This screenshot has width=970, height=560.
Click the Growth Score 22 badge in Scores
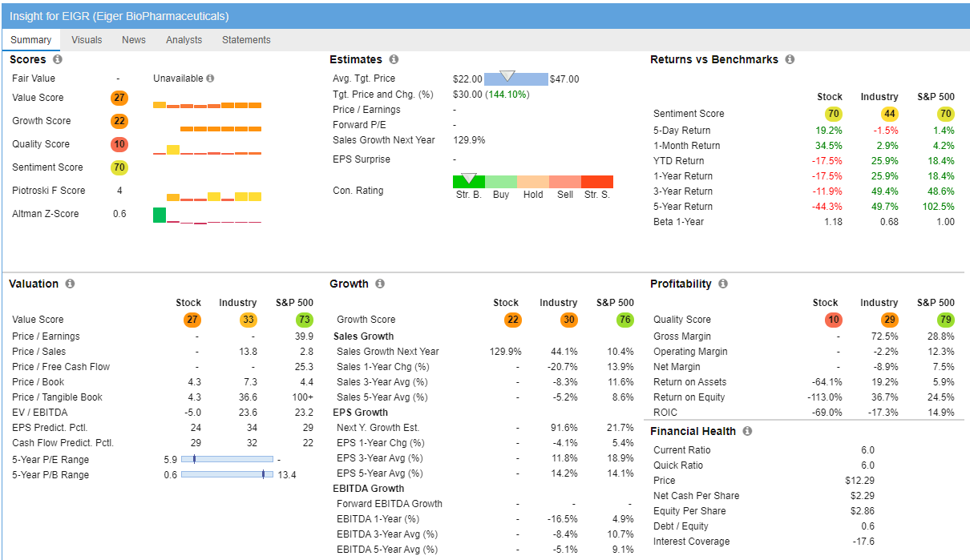pyautogui.click(x=119, y=121)
